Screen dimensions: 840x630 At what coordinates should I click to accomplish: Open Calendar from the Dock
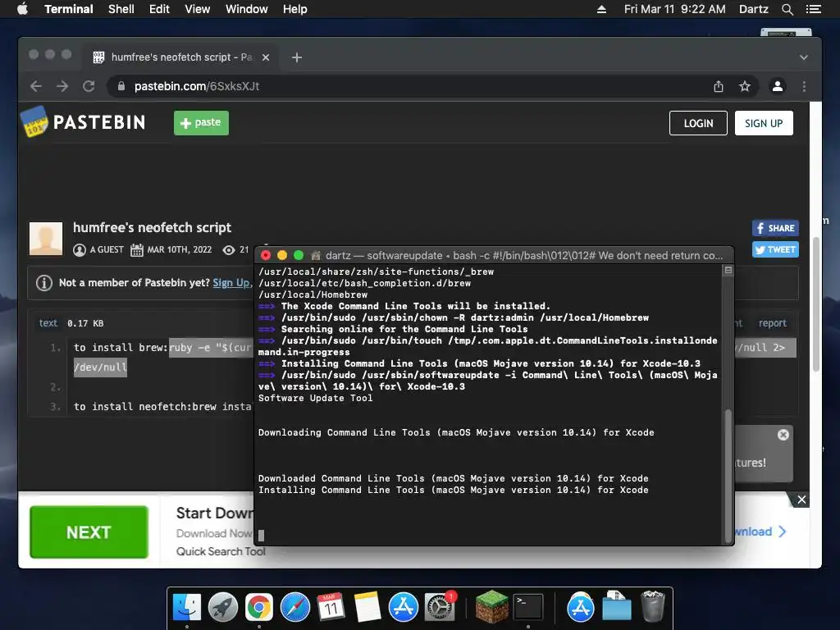pyautogui.click(x=331, y=608)
